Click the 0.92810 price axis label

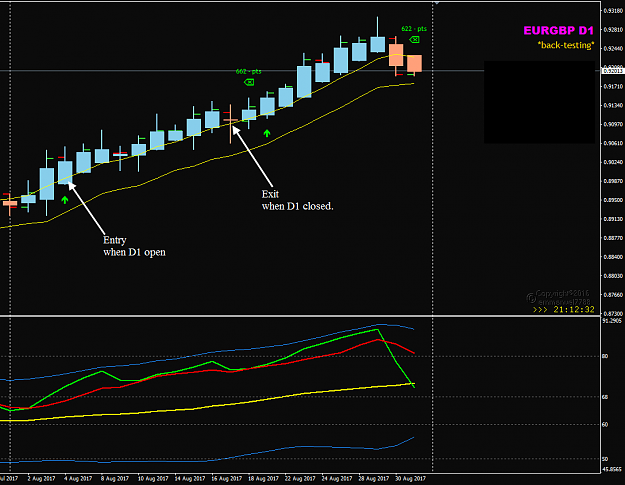coord(613,29)
